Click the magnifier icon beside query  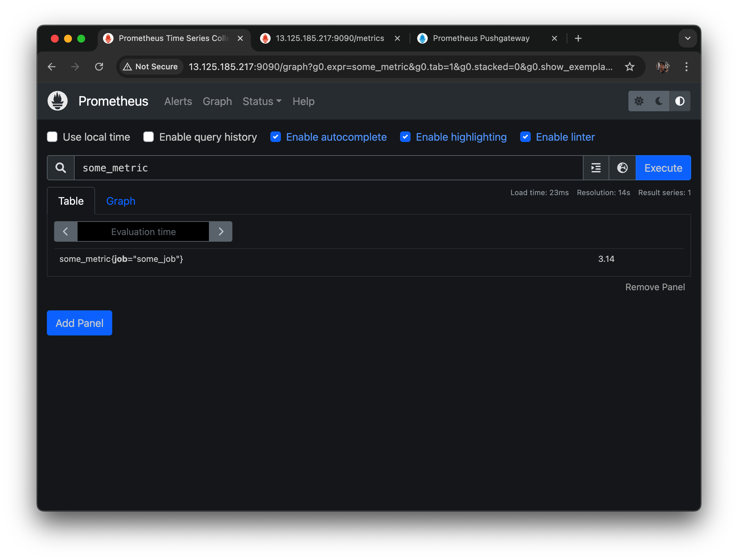pyautogui.click(x=61, y=168)
